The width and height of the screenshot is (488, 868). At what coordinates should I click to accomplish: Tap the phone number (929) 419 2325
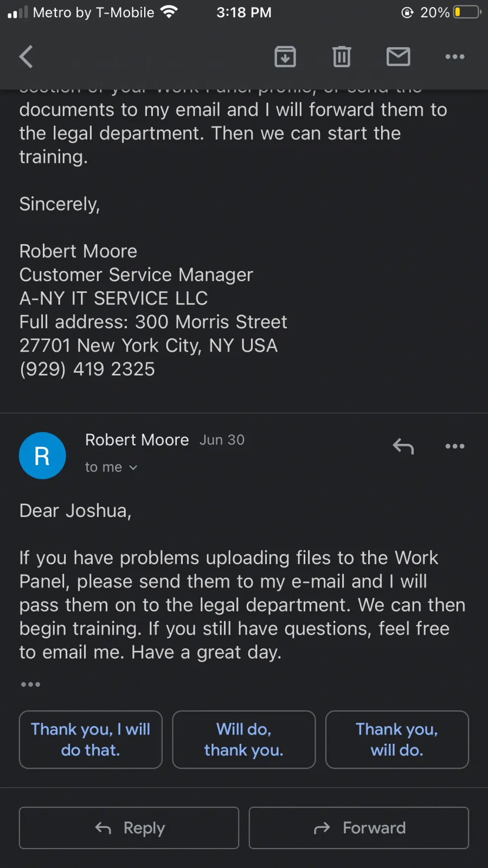[87, 369]
